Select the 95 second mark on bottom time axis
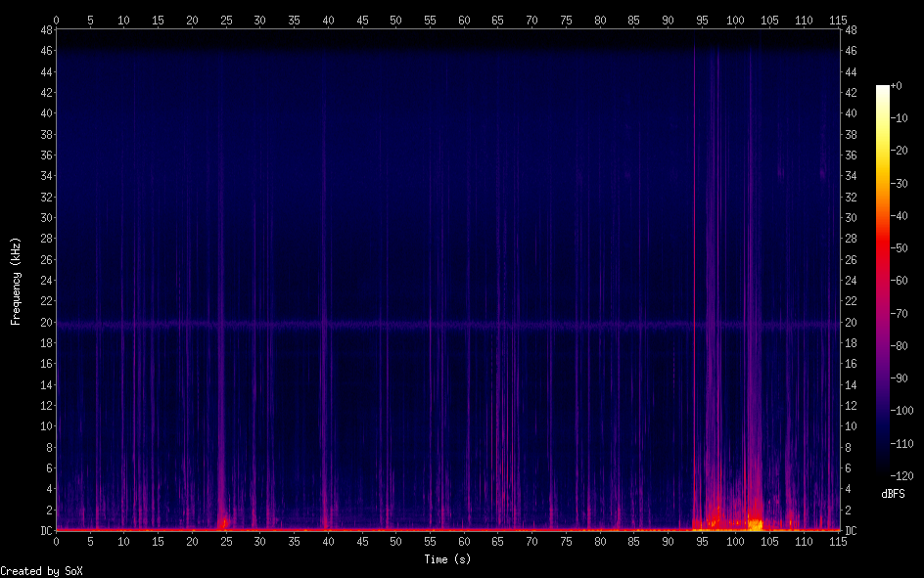924x578 pixels. (703, 541)
